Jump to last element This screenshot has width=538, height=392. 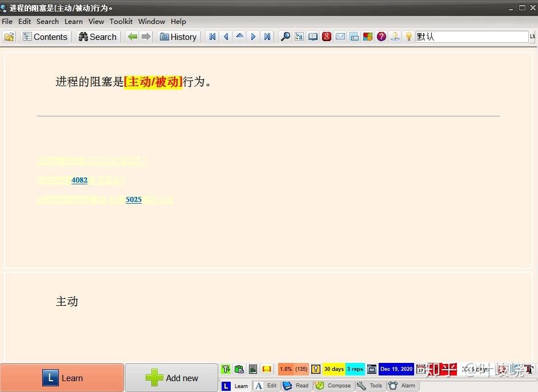point(267,37)
